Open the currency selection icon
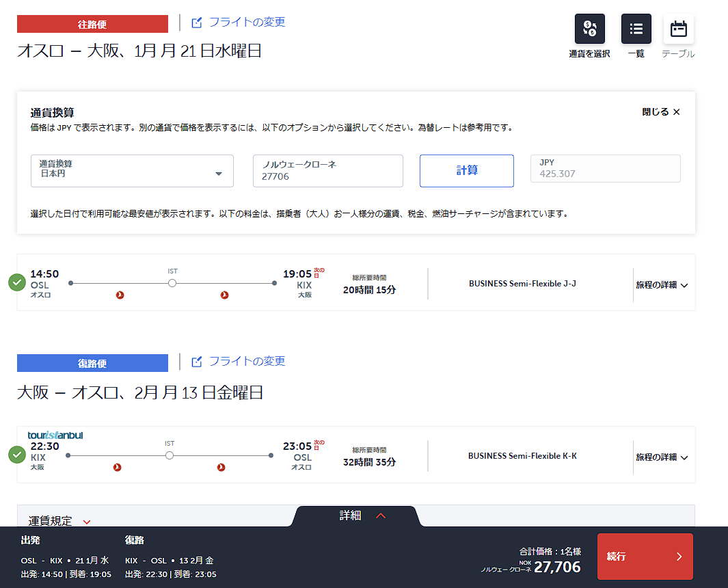This screenshot has height=588, width=728. pyautogui.click(x=589, y=29)
